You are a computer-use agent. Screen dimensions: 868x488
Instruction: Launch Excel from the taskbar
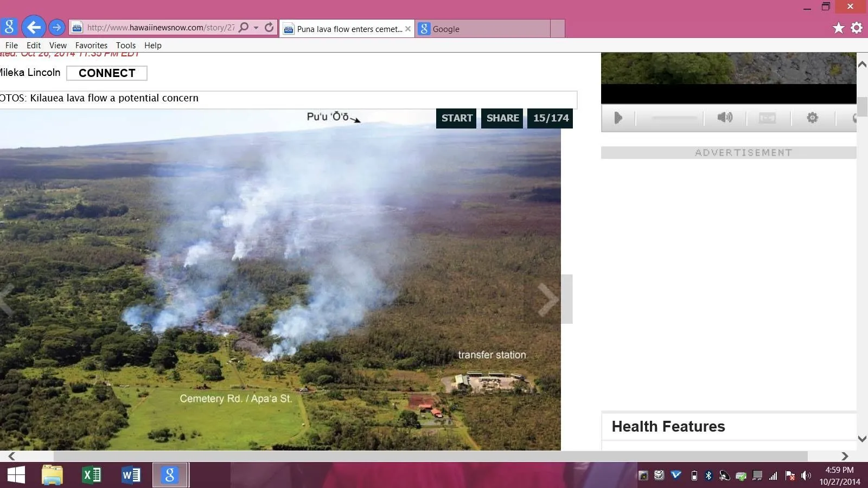92,476
